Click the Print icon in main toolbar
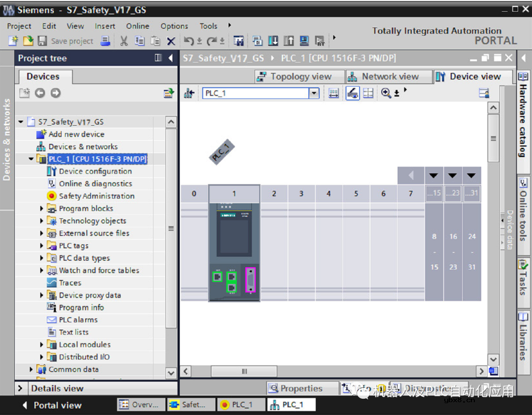 pos(105,41)
